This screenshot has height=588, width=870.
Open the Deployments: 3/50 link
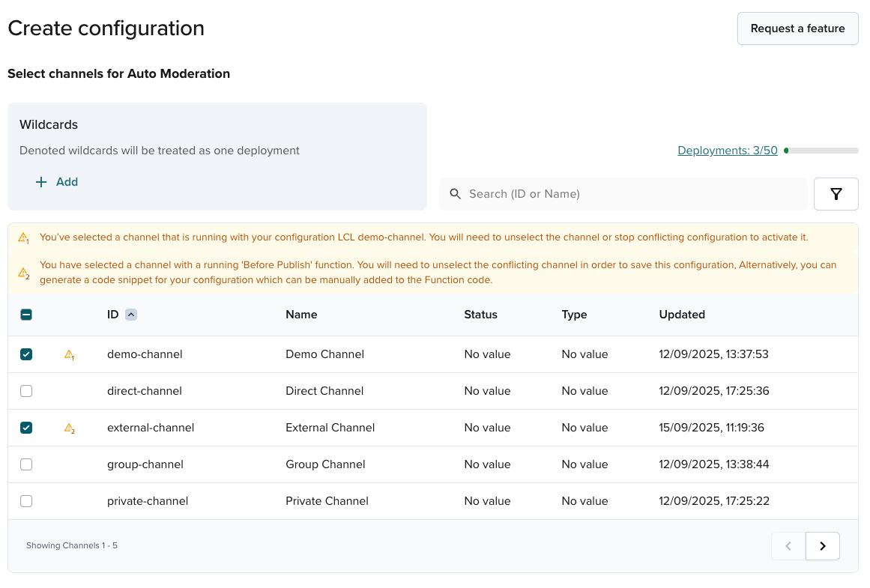point(728,150)
